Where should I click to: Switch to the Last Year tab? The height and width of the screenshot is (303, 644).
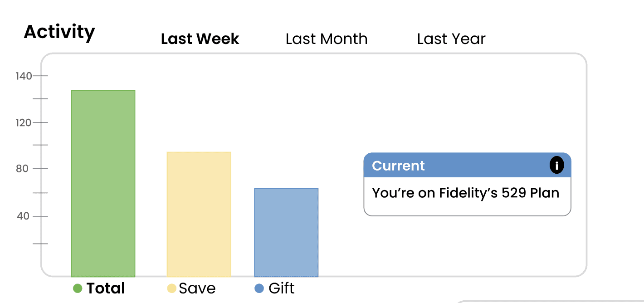[451, 39]
